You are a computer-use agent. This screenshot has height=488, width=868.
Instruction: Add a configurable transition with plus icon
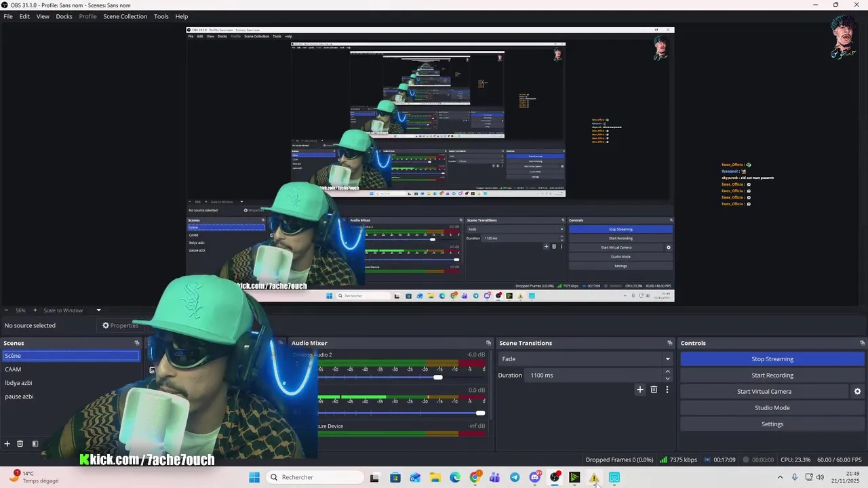(x=640, y=390)
